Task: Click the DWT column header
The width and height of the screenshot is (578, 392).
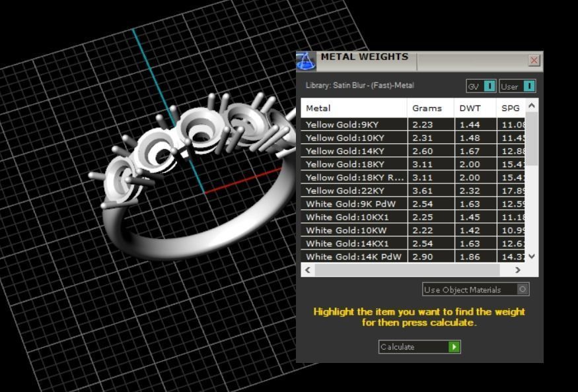Action: 476,108
